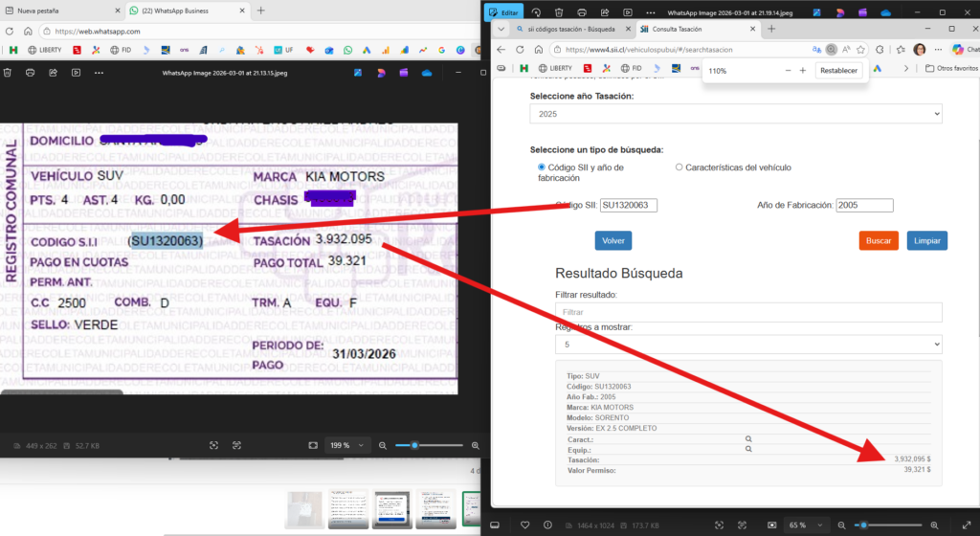980x536 pixels.
Task: Share the 21.13.15.jpeg image
Action: click(54, 73)
